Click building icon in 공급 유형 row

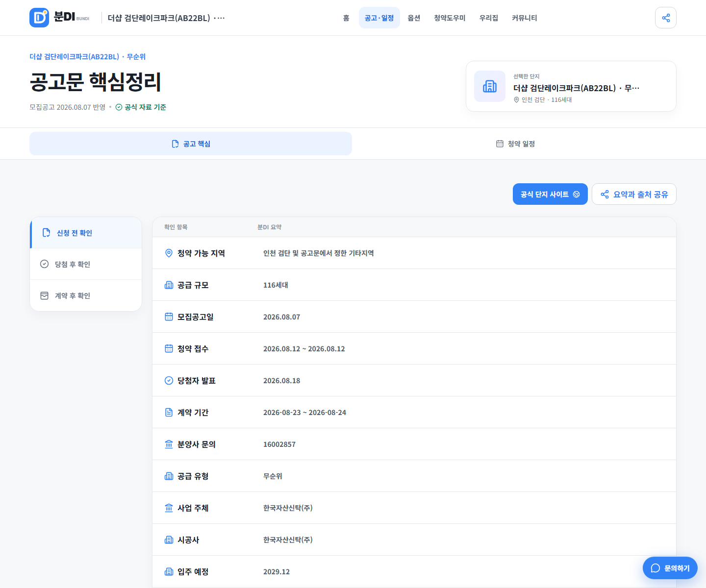pyautogui.click(x=169, y=476)
